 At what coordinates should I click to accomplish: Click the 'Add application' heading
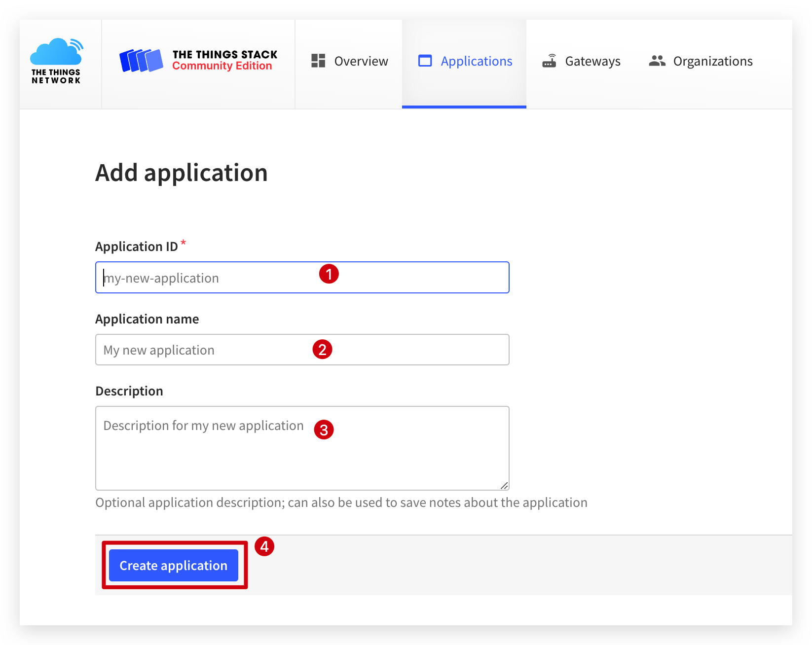pyautogui.click(x=182, y=173)
